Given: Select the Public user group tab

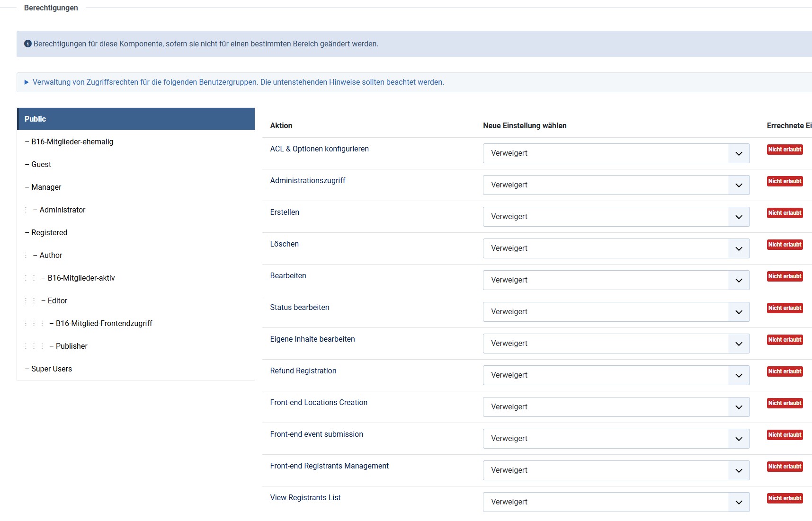Looking at the screenshot, I should click(x=135, y=119).
